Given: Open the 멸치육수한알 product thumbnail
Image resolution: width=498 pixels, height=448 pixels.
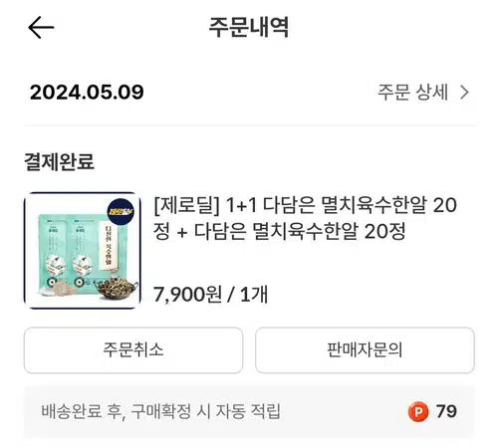Looking at the screenshot, I should 83,251.
